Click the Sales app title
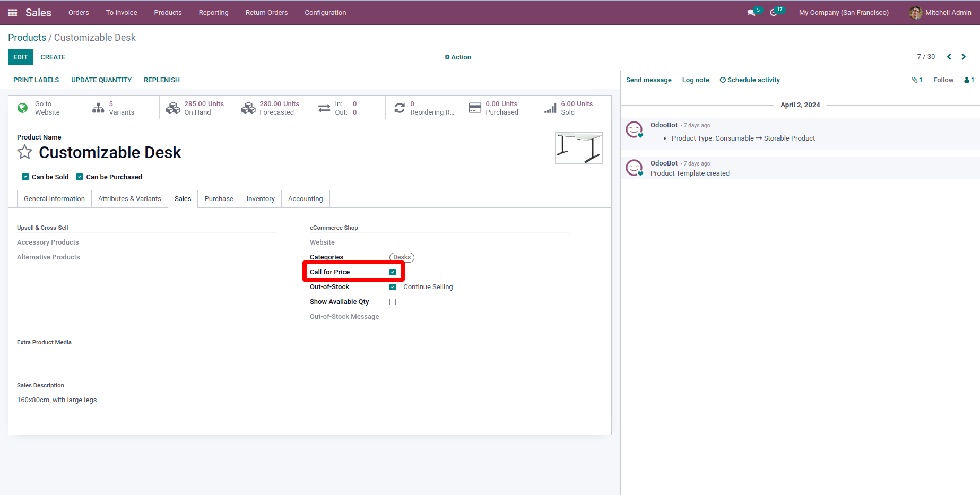 click(x=38, y=13)
